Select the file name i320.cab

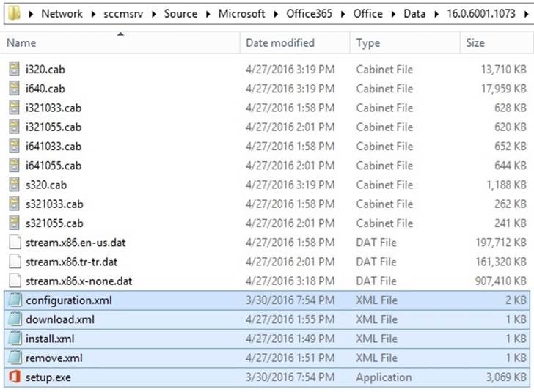coord(45,70)
